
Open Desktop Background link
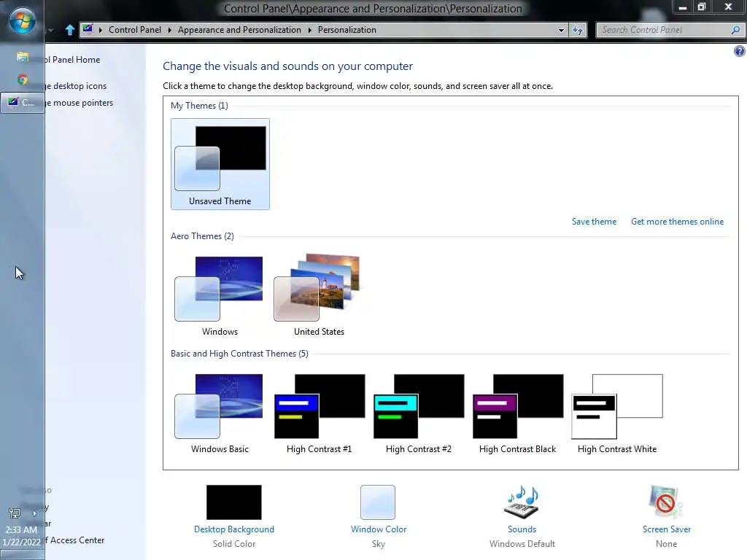click(x=234, y=529)
